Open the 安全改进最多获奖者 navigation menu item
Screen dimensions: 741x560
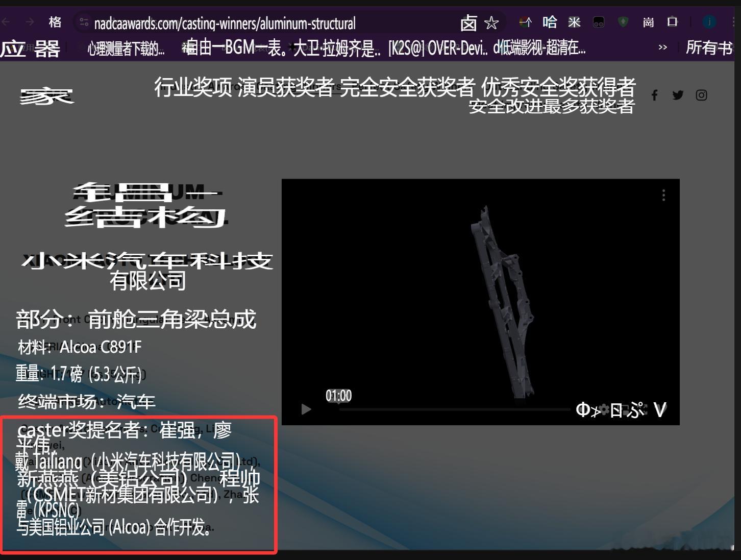click(x=552, y=106)
